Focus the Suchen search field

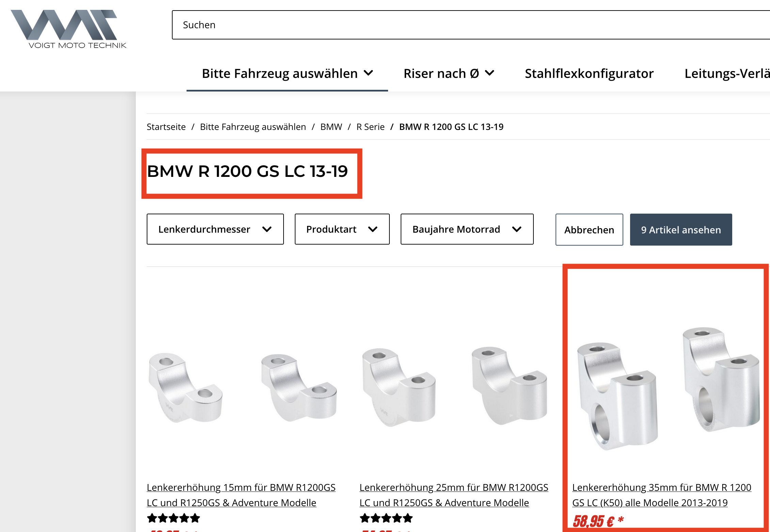tap(471, 25)
